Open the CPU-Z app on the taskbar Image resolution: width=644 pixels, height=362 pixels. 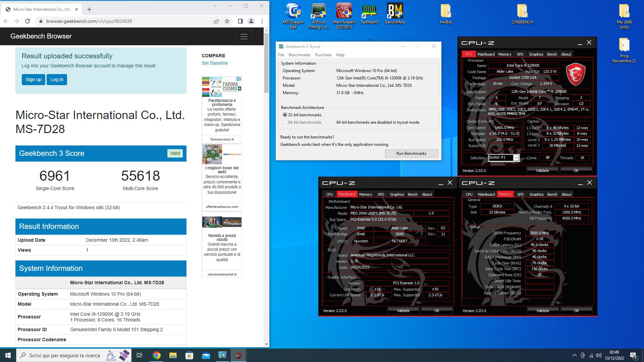pyautogui.click(x=238, y=355)
